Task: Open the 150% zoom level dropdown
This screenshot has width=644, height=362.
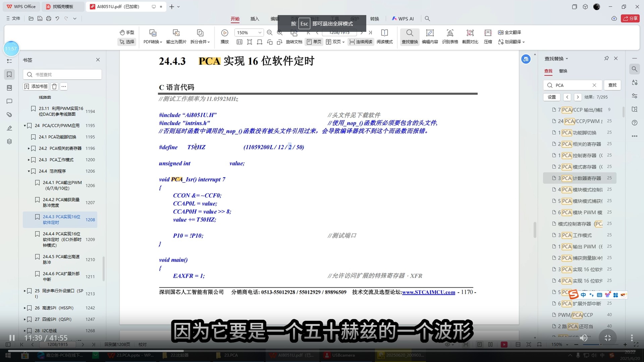Action: pos(260,33)
